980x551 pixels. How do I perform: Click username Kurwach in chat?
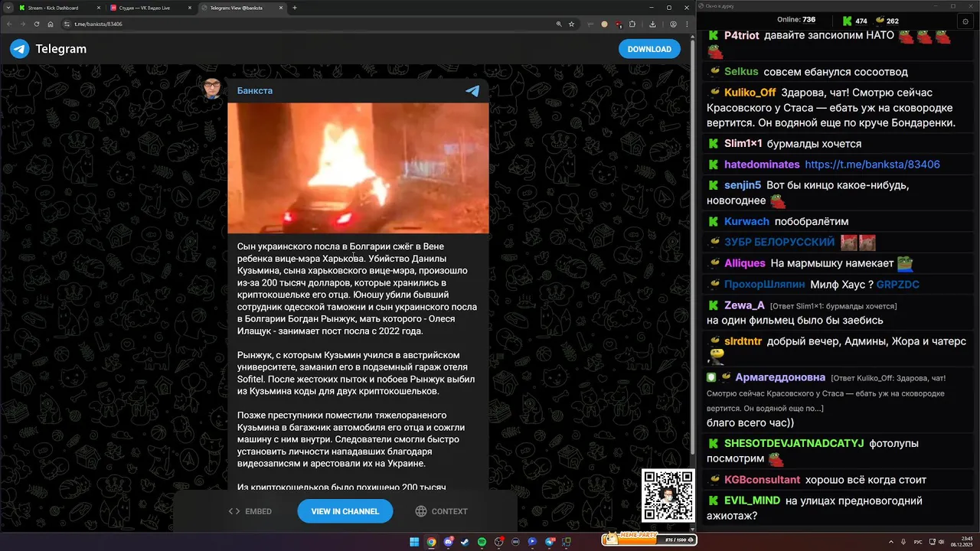pyautogui.click(x=746, y=221)
